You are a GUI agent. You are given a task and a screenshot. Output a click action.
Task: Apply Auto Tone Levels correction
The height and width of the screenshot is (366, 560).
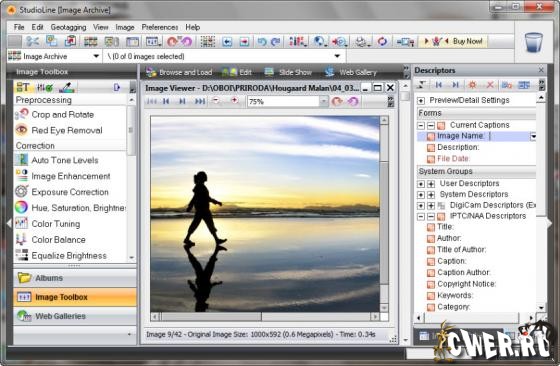pos(65,160)
